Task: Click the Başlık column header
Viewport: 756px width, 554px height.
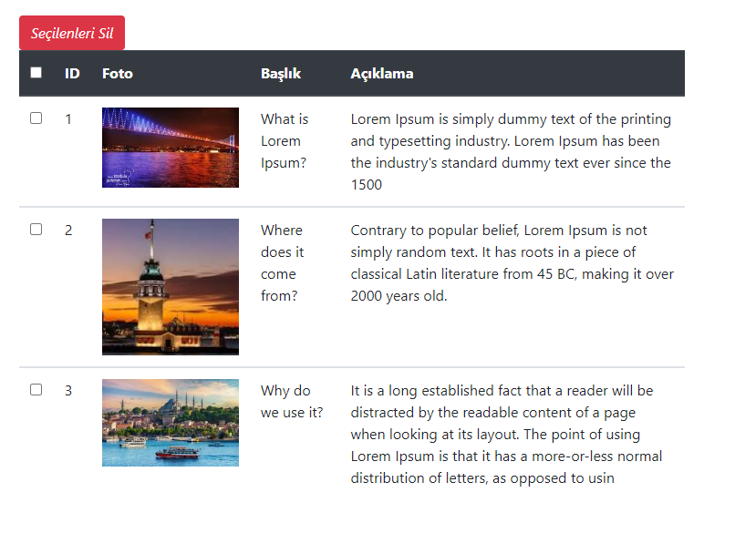Action: (x=281, y=73)
